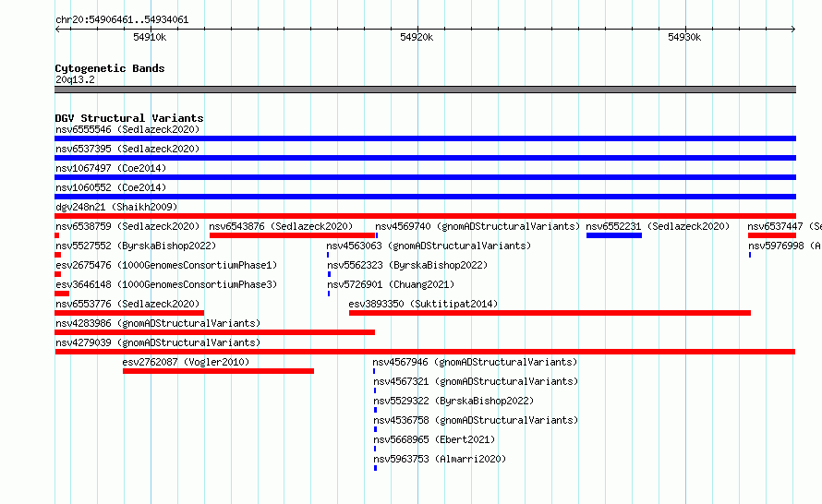Open esv3646148 (1000GenomesConsortiumPhase3) entry
822x504 pixels.
[x=166, y=284]
